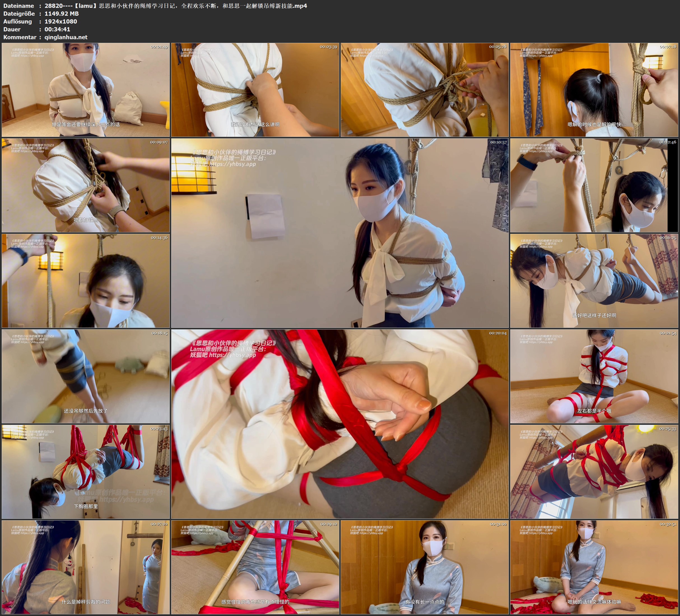This screenshot has width=680, height=616.
Task: Click the frame at 00:18:15
Action: pyautogui.click(x=86, y=376)
